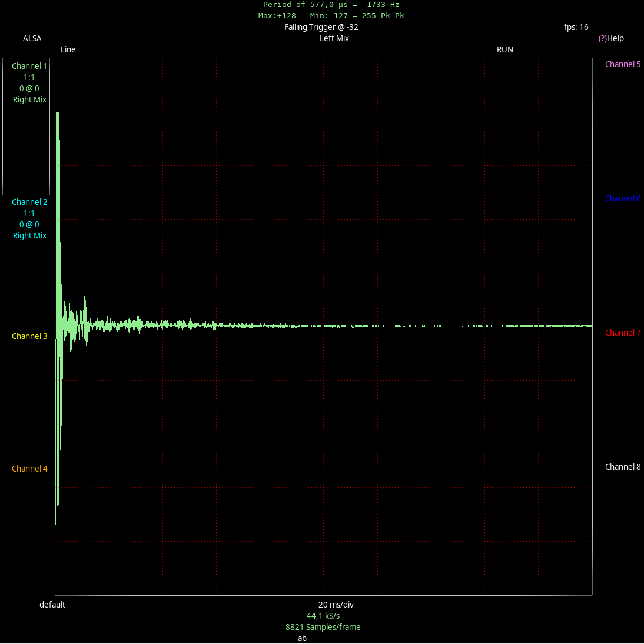Click the green waveform burst at left
The width and height of the screenshot is (644, 644).
[58, 326]
